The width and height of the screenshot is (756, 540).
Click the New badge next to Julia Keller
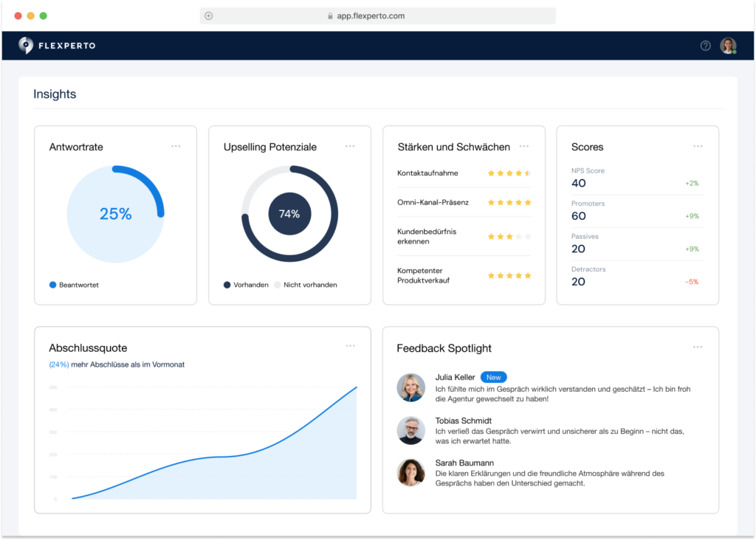tap(493, 377)
